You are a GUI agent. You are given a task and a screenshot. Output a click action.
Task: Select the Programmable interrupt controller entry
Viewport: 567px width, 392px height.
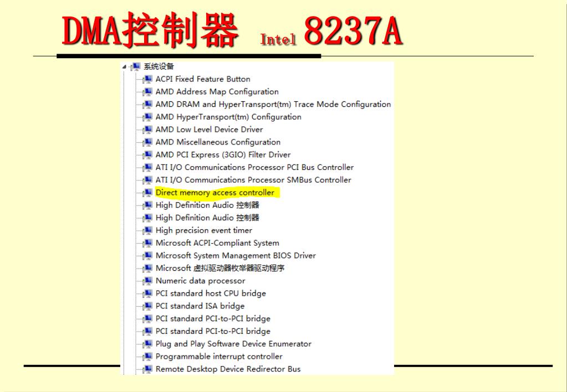tap(219, 357)
